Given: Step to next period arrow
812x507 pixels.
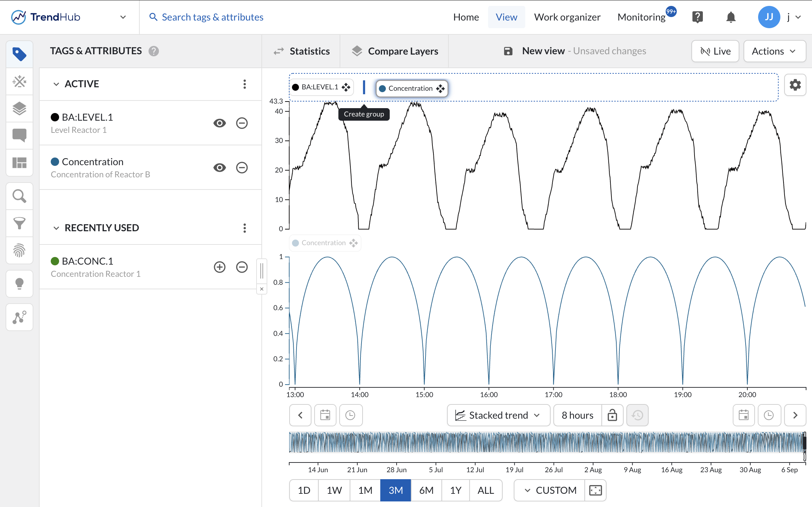Looking at the screenshot, I should [795, 415].
